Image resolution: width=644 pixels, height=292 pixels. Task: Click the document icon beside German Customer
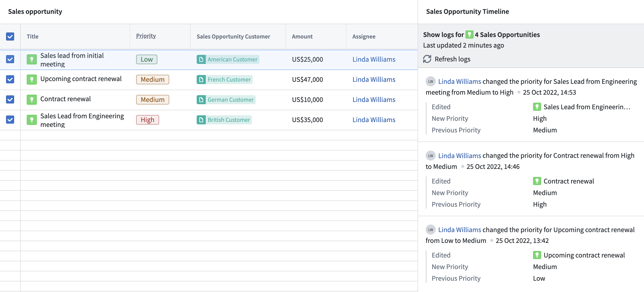(x=201, y=100)
